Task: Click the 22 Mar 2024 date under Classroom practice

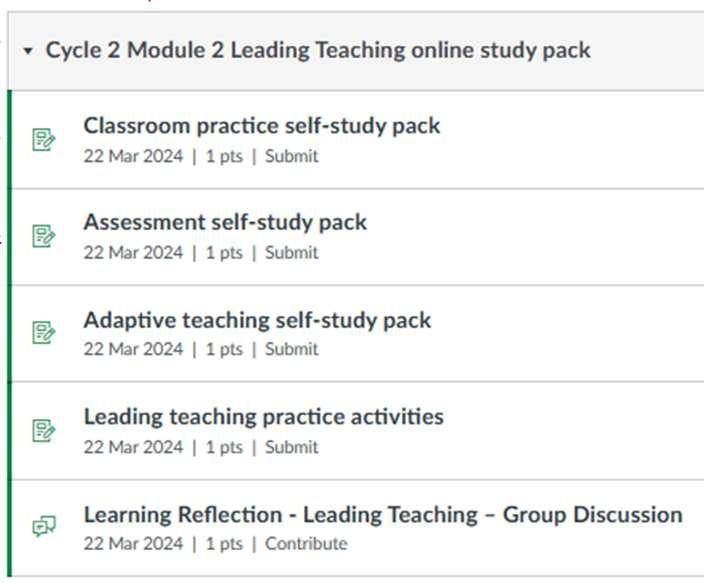Action: click(133, 156)
